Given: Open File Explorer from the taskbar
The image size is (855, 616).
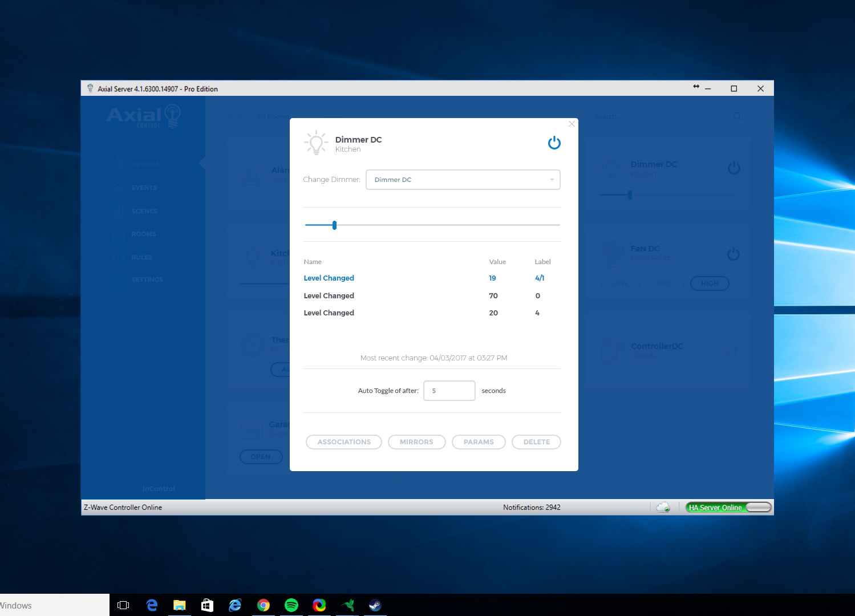Looking at the screenshot, I should click(179, 605).
